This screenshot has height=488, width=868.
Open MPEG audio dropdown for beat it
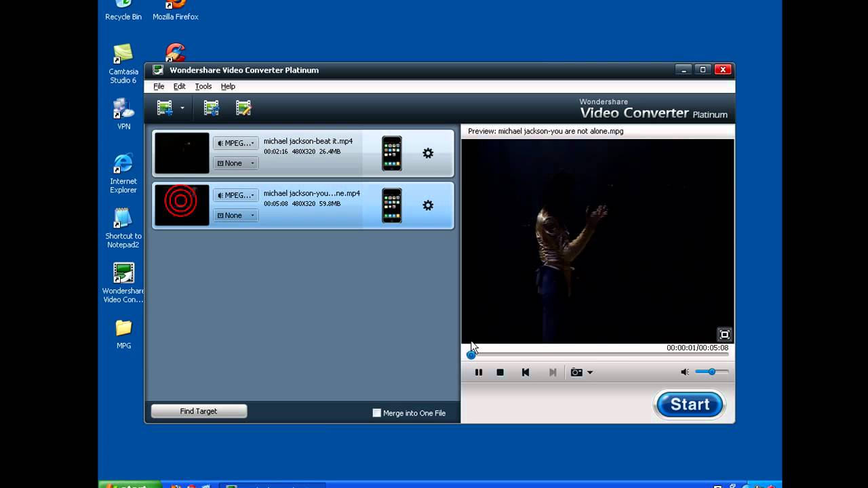tap(235, 143)
